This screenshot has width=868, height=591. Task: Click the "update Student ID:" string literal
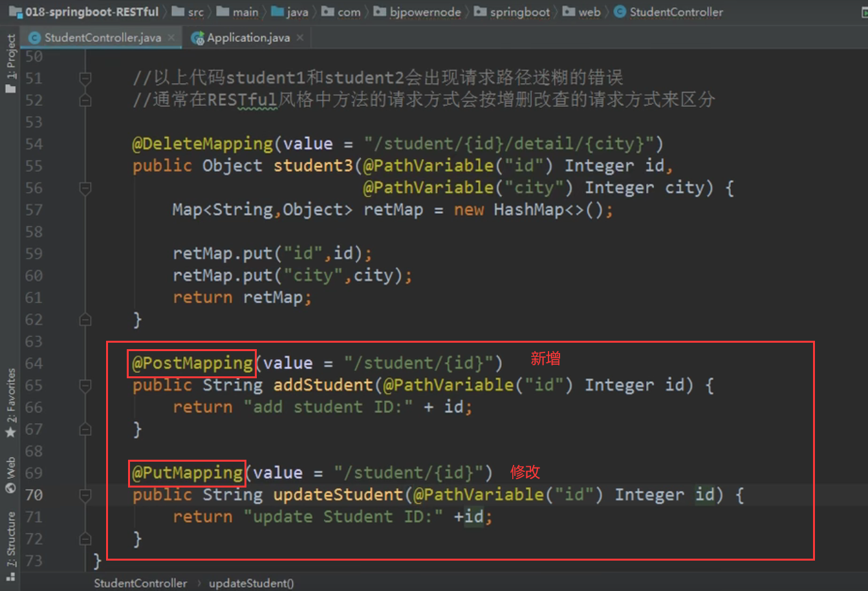(x=343, y=517)
